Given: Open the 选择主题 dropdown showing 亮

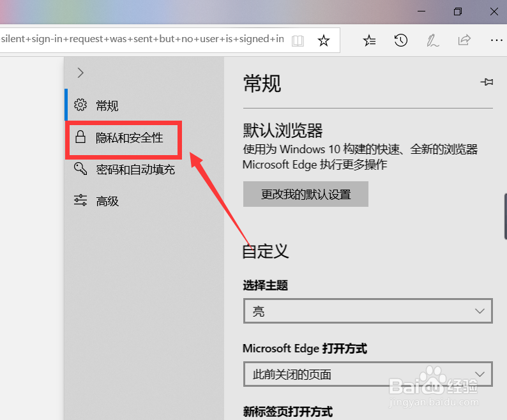Looking at the screenshot, I should [368, 311].
